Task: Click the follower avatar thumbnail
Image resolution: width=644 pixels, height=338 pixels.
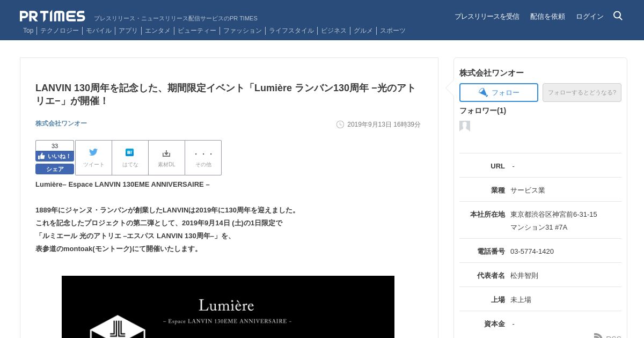Action: point(465,126)
